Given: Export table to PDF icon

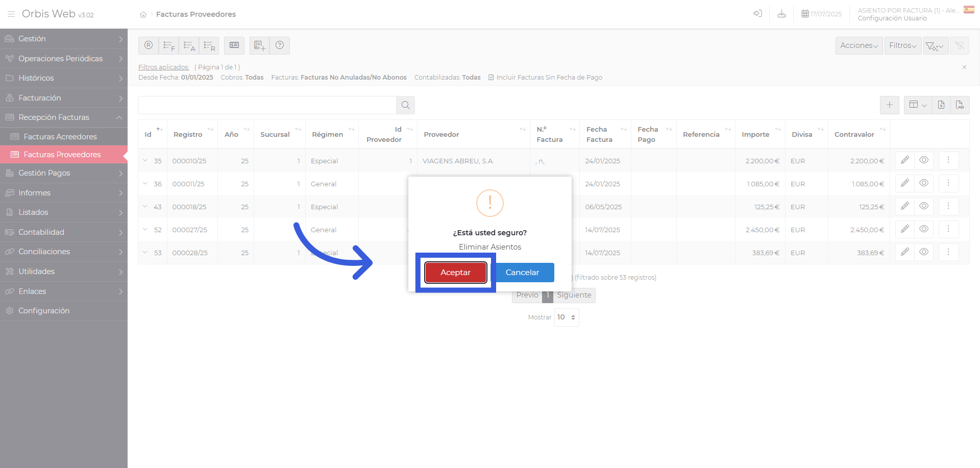Looking at the screenshot, I should pos(960,105).
